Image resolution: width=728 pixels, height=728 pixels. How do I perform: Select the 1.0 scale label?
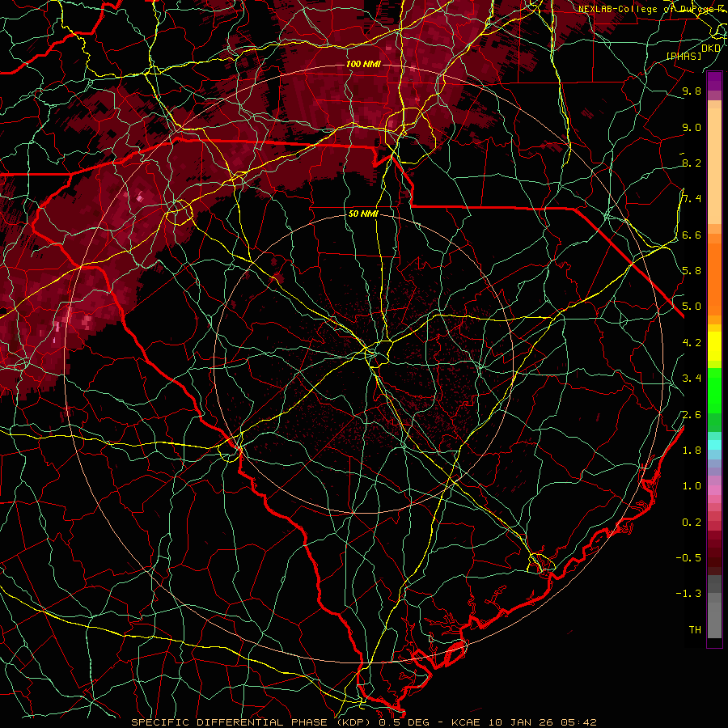tap(692, 486)
